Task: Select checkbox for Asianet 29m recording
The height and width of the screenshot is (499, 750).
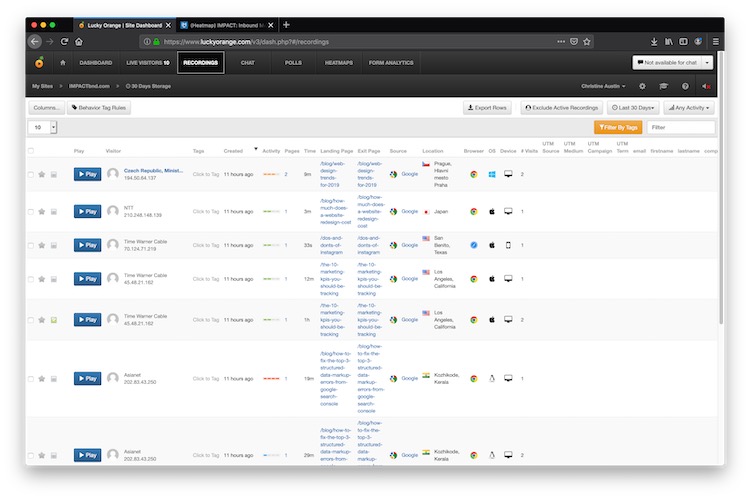Action: click(x=31, y=455)
